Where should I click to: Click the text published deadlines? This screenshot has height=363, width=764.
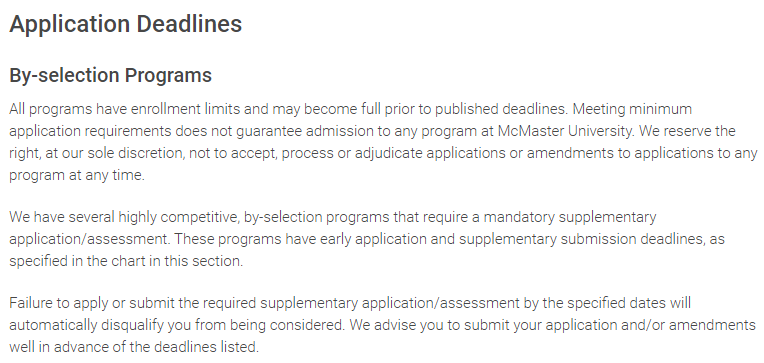pos(501,109)
